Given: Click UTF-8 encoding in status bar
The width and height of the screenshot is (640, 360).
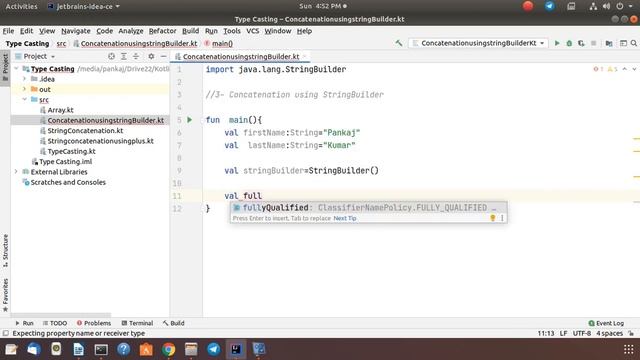Looking at the screenshot, I should click(x=582, y=333).
